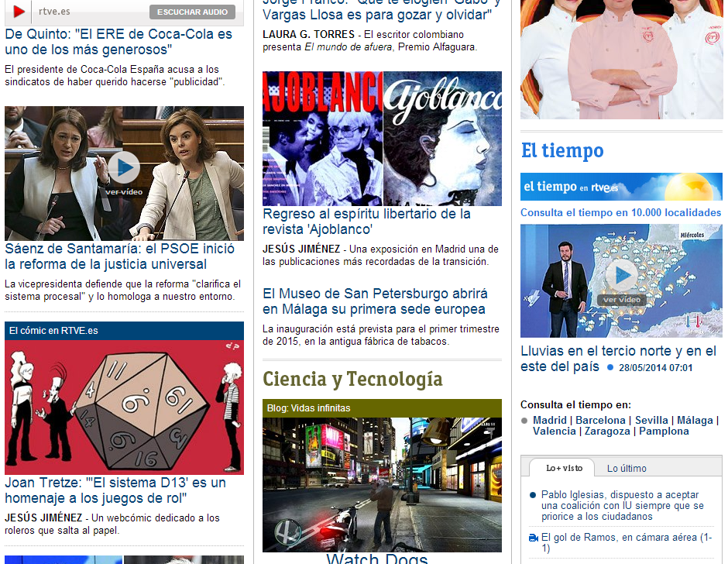Viewport: 728px width, 564px height.
Task: Open the Pablo Iglesias coalición con IU story
Action: (x=622, y=505)
